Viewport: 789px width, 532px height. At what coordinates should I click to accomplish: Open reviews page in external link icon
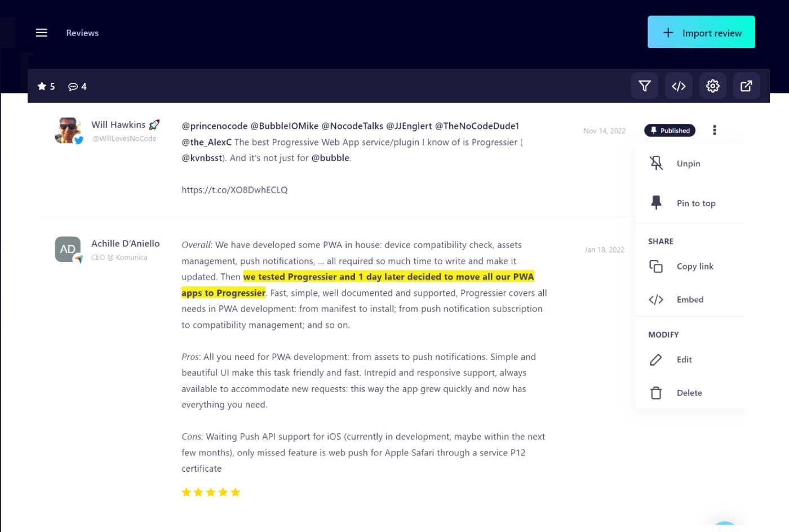tap(746, 86)
